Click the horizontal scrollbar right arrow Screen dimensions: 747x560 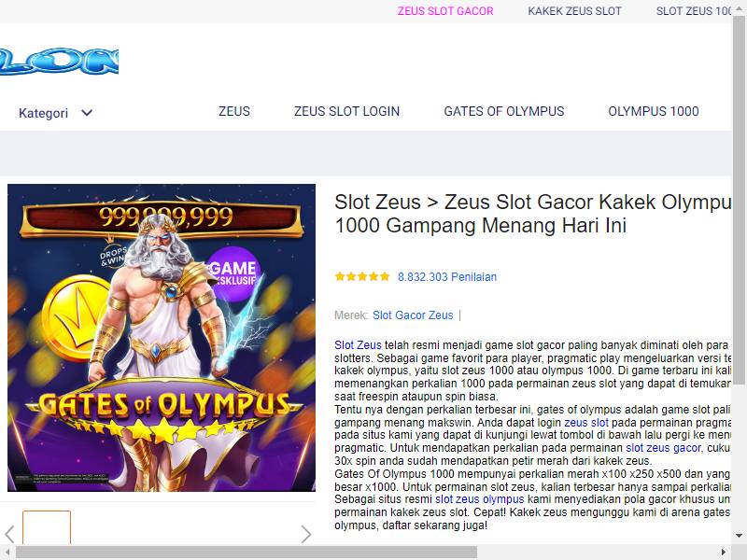pyautogui.click(x=723, y=553)
